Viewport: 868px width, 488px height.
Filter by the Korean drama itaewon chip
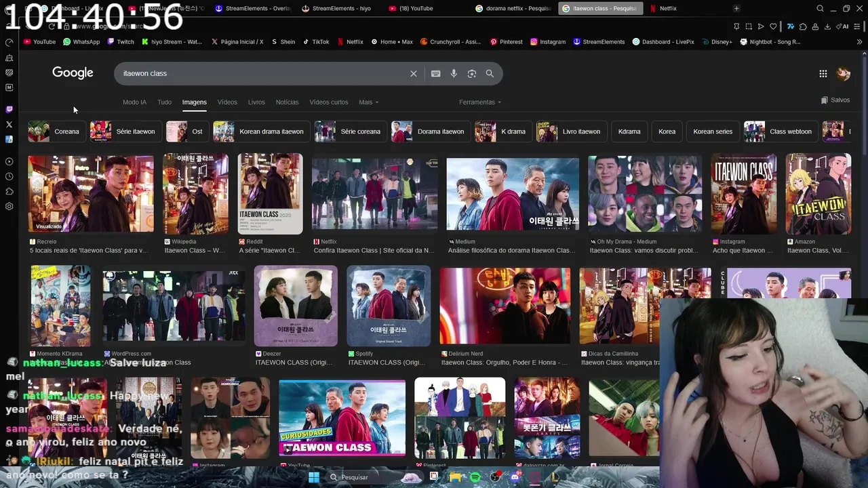point(261,131)
